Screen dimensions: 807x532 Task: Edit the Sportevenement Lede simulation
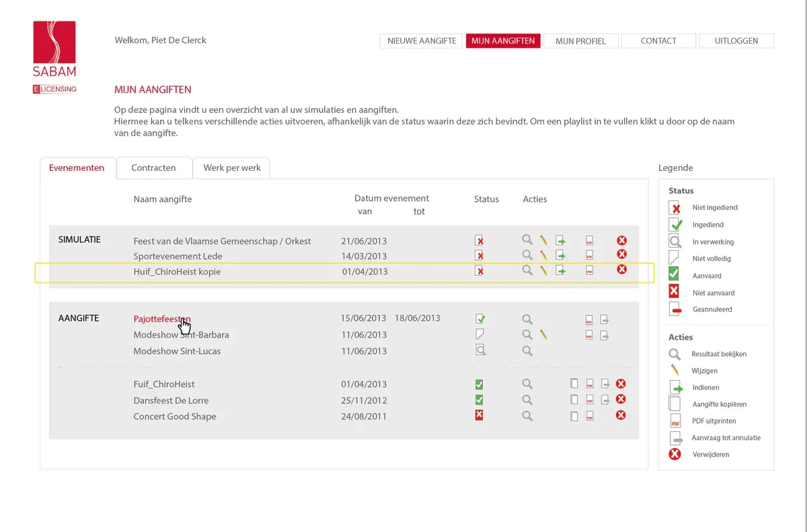(x=543, y=255)
